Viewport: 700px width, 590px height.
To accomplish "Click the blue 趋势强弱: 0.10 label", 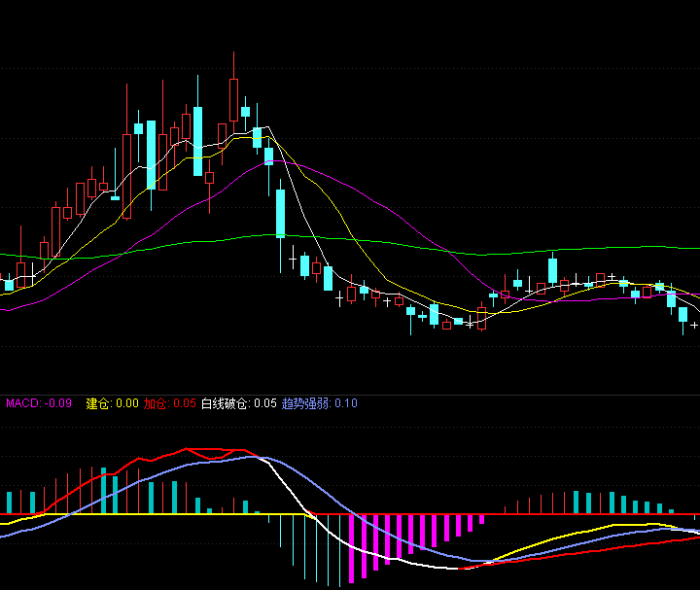I will pyautogui.click(x=320, y=403).
